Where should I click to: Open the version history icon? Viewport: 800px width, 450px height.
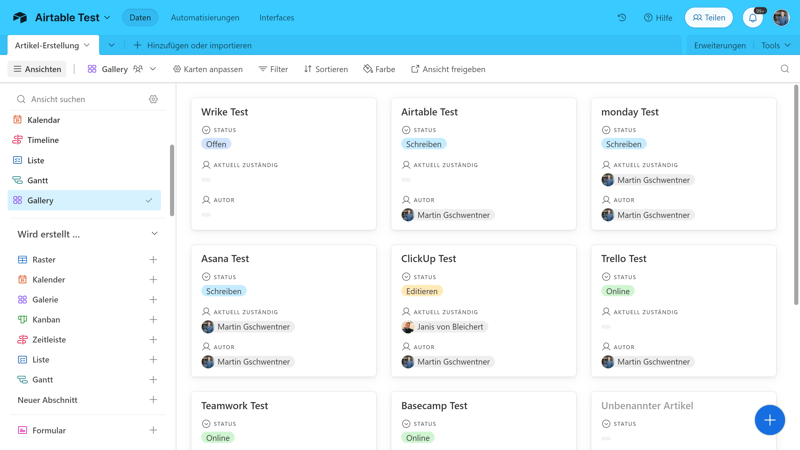click(x=622, y=18)
